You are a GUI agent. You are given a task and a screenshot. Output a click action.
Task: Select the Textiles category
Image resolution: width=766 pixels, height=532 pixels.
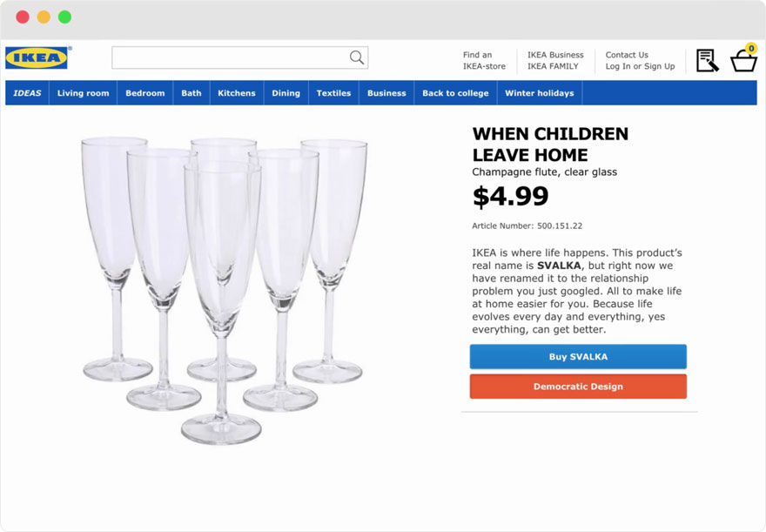(x=333, y=93)
